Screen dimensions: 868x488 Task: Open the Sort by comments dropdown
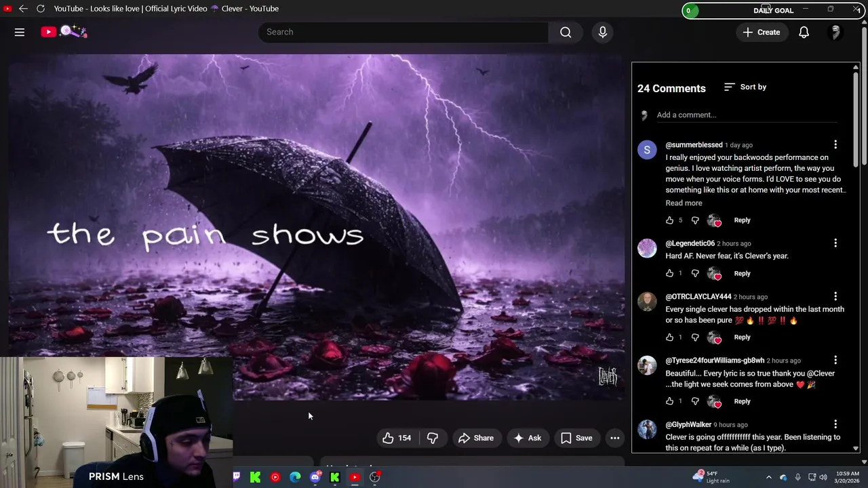click(745, 87)
